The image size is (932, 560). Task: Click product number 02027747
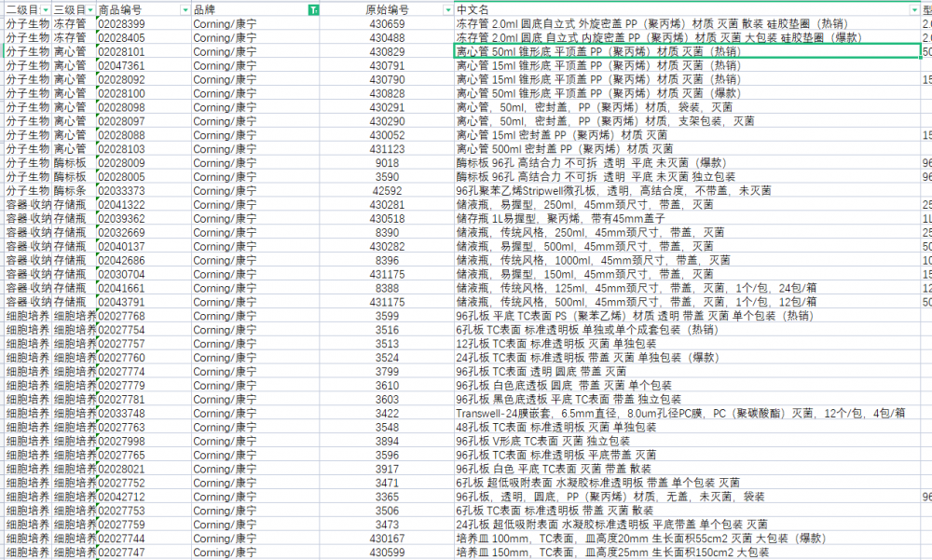pyautogui.click(x=144, y=553)
